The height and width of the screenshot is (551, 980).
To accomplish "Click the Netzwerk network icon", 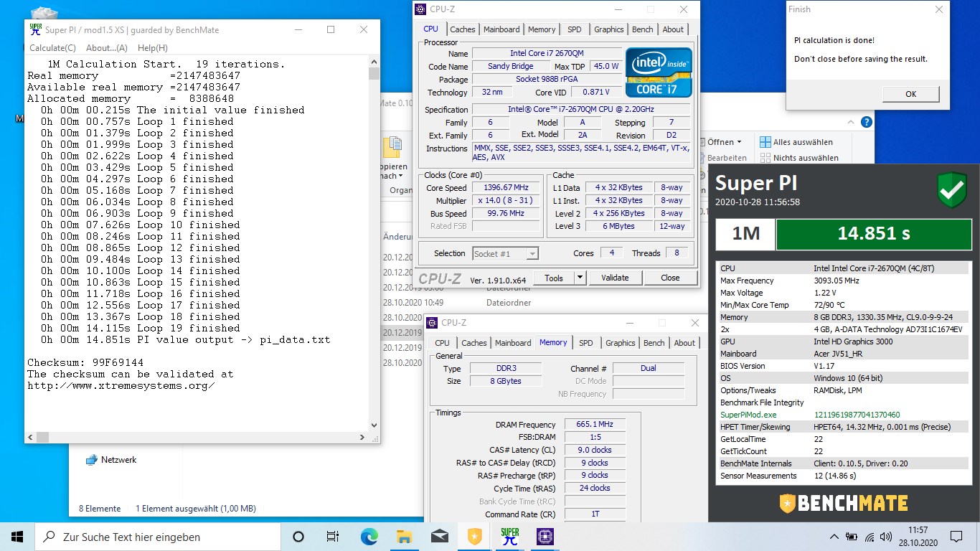I will 91,460.
